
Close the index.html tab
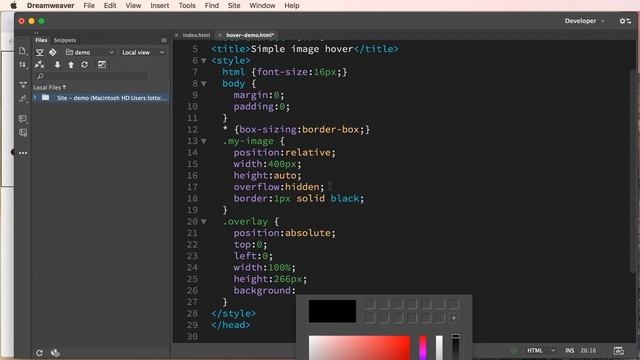[176, 35]
